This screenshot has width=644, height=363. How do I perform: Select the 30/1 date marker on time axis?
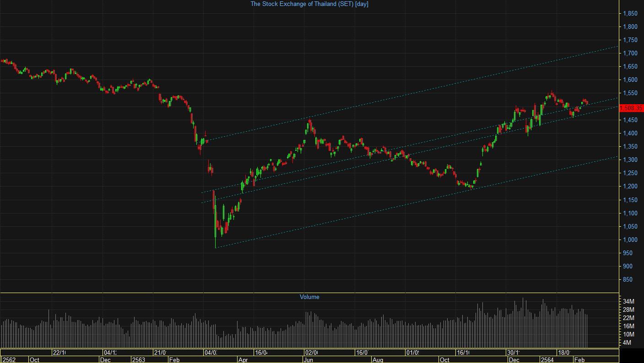[514, 352]
